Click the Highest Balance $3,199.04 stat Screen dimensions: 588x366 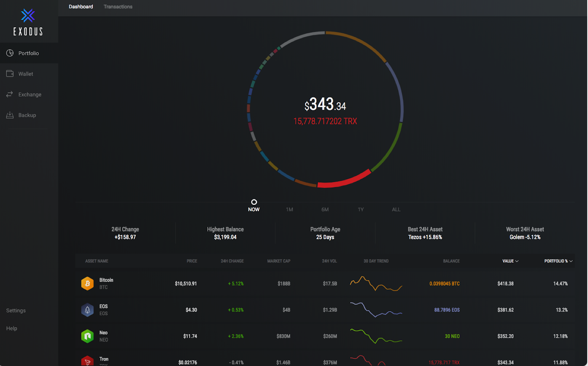(x=225, y=233)
